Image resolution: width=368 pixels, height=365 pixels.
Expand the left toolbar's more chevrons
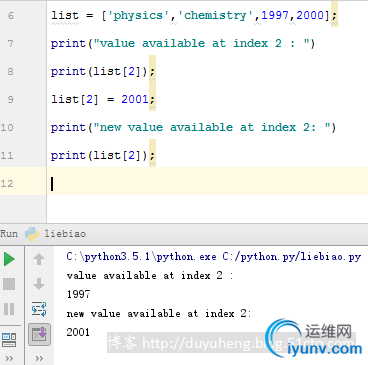pos(9,359)
